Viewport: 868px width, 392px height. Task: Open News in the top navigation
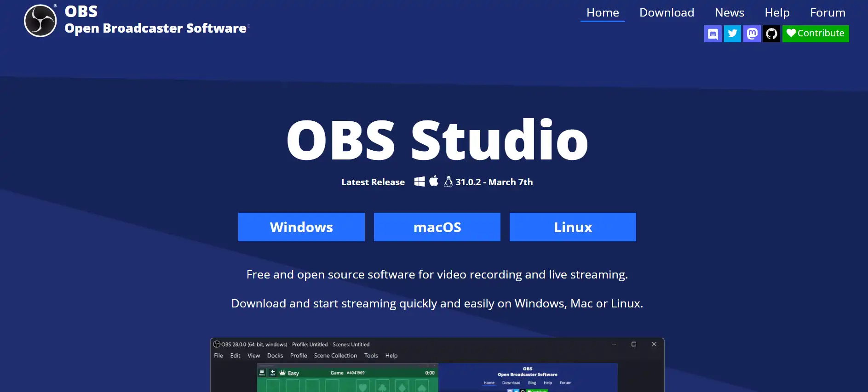coord(729,13)
